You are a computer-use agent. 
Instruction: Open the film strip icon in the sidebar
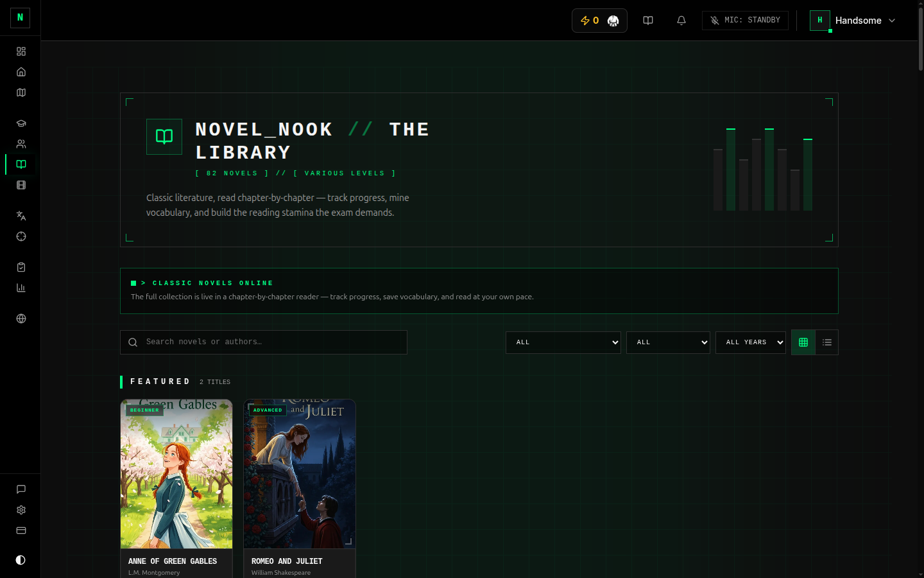(x=21, y=185)
